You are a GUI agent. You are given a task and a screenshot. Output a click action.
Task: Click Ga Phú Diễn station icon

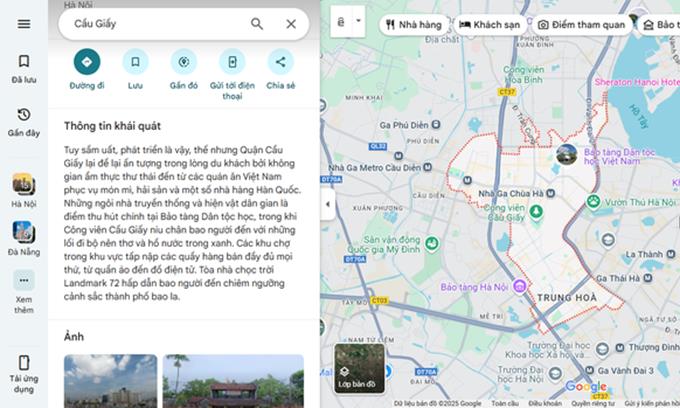(436, 125)
